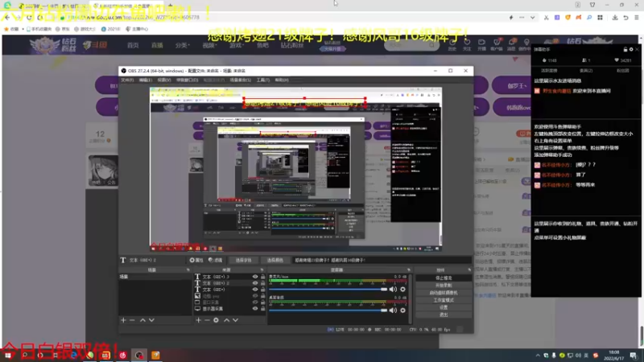Pop out the controls dock panel
The width and height of the screenshot is (644, 362).
[469, 270]
